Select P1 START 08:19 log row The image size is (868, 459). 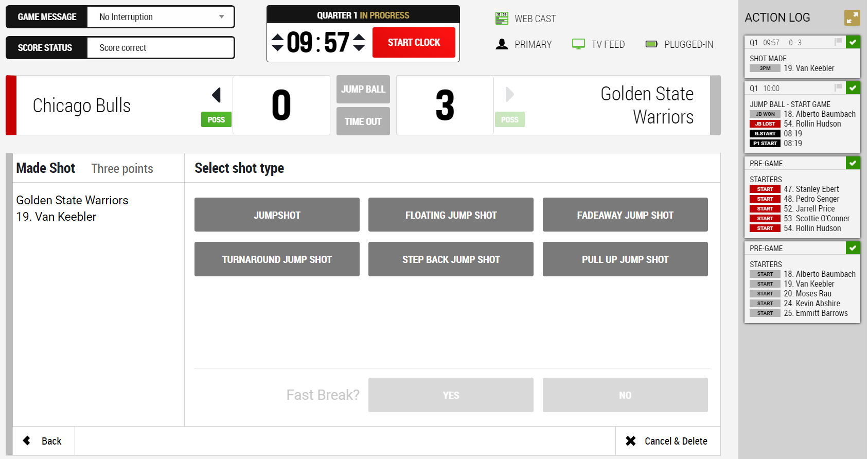[x=776, y=143]
